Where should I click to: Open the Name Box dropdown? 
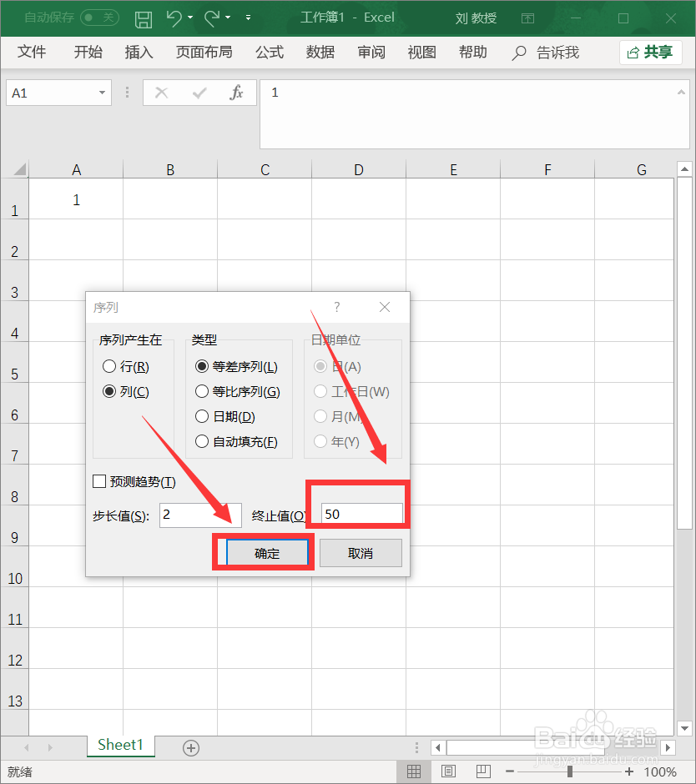[103, 92]
